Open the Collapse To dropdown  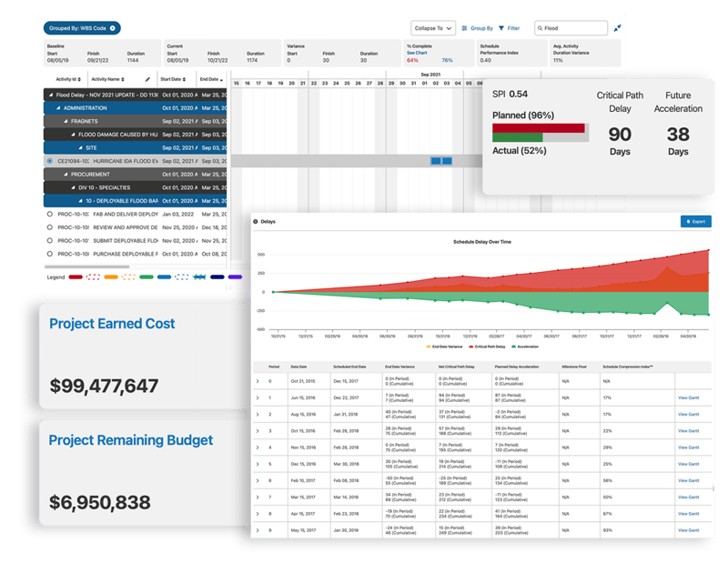click(433, 28)
